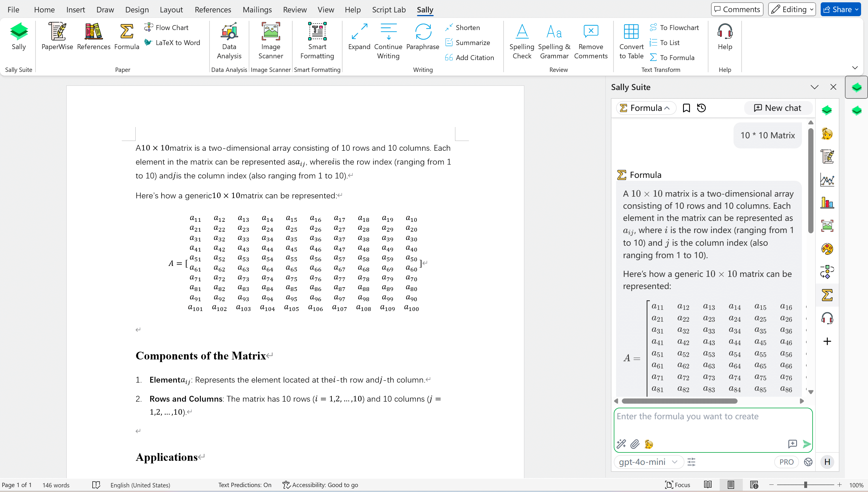
Task: Run Spelling & Grammar check
Action: [x=554, y=41]
